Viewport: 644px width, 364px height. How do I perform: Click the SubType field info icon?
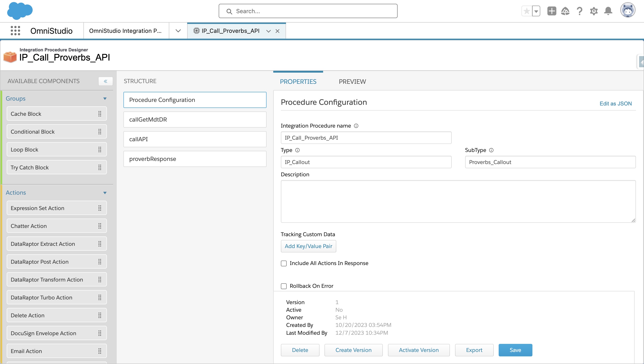coord(491,150)
